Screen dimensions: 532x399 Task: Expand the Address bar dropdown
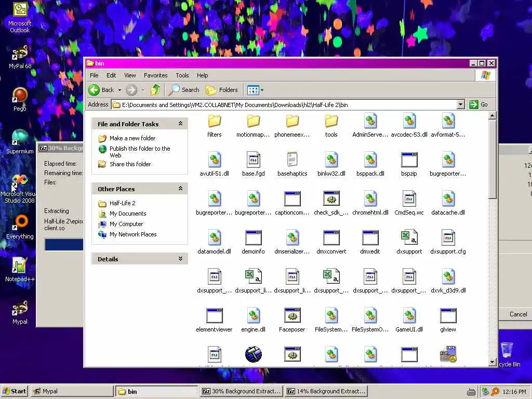point(460,104)
